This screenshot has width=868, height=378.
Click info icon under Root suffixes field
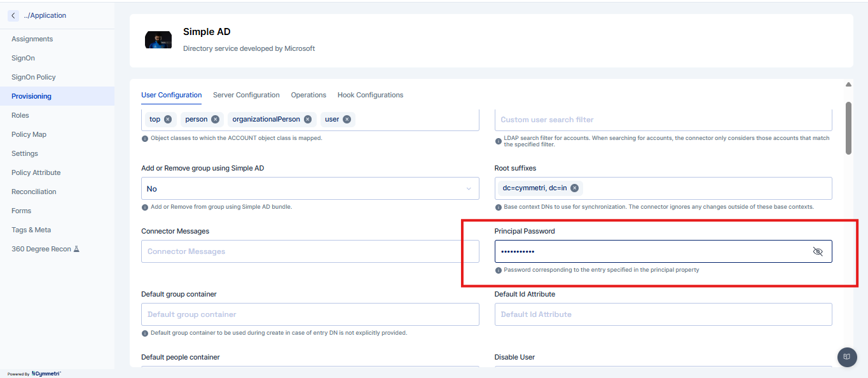click(x=499, y=207)
